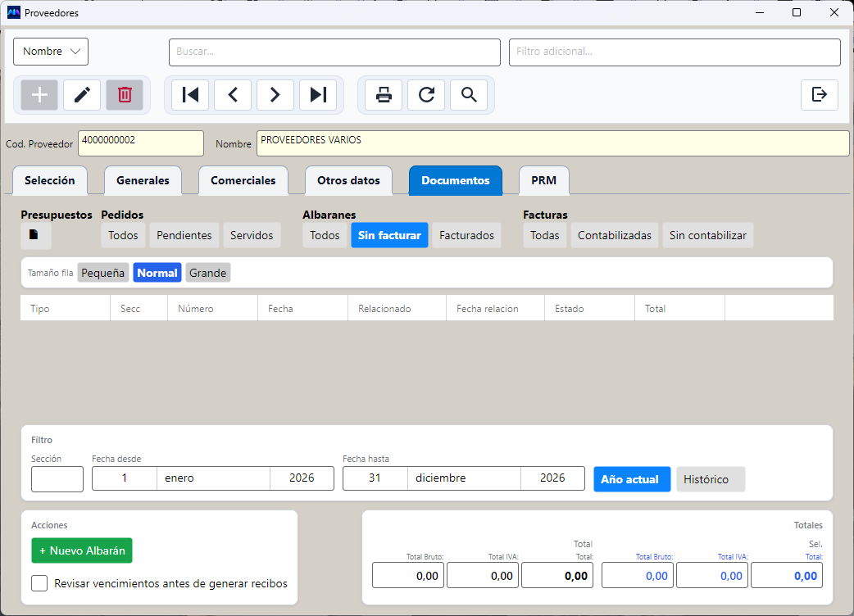
Task: Click the Sección filter field
Action: click(x=57, y=479)
